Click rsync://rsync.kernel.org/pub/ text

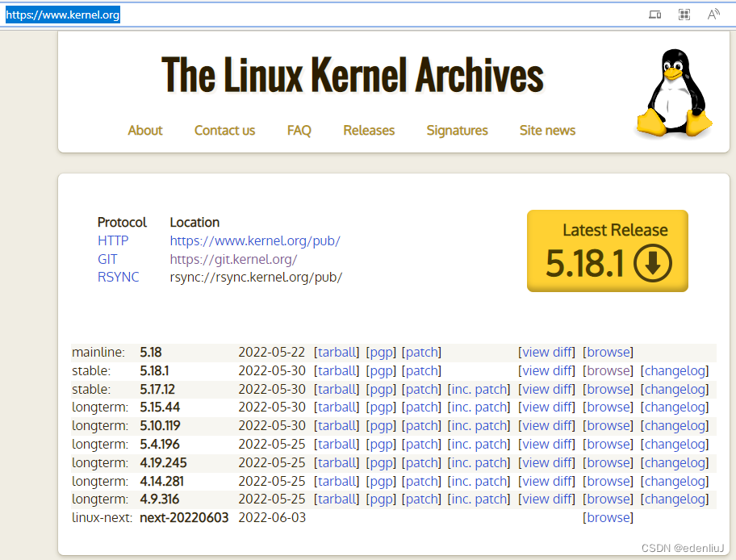256,277
